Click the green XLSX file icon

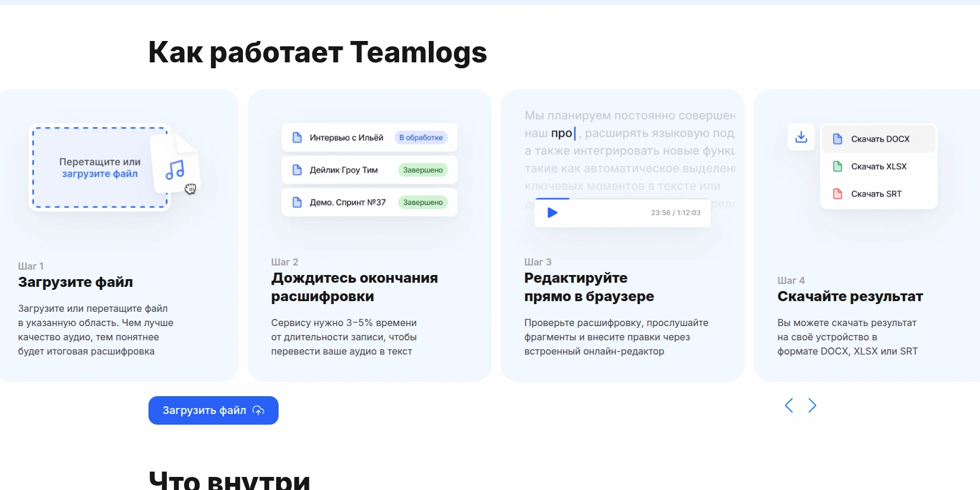point(838,166)
